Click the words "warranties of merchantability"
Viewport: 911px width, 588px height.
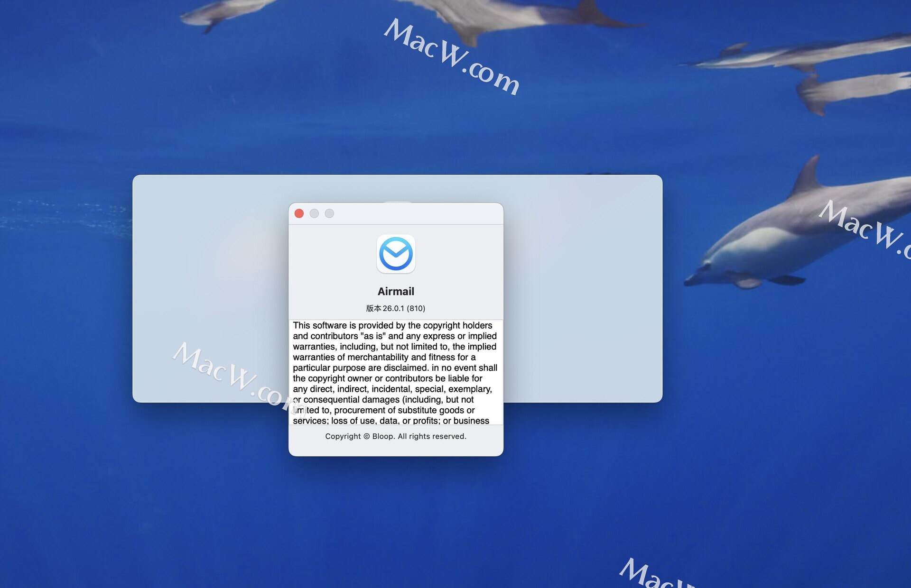(350, 357)
